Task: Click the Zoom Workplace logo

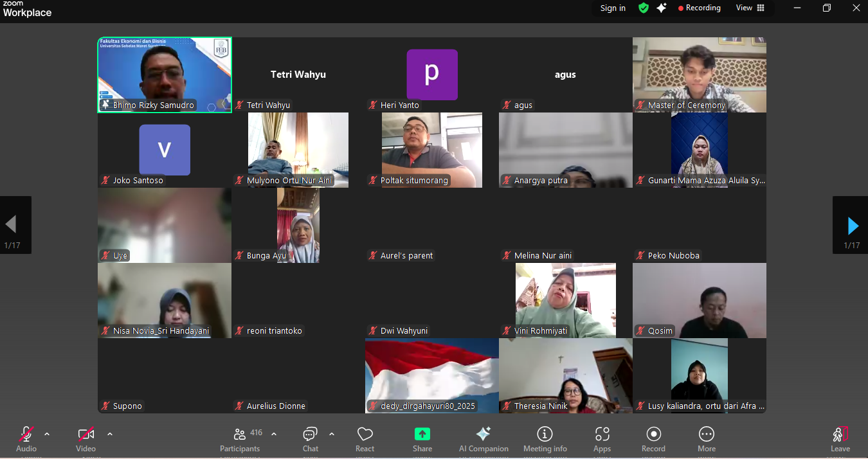Action: (x=27, y=10)
